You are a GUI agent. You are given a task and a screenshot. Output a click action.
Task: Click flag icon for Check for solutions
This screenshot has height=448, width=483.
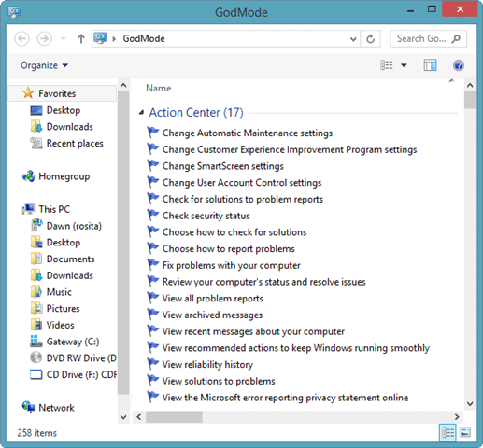(x=153, y=199)
